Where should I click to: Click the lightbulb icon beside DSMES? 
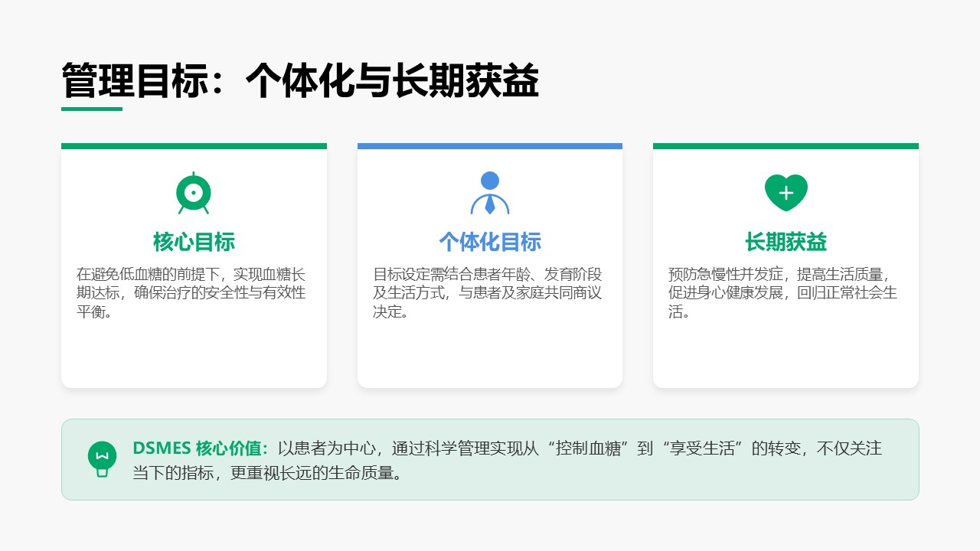(x=102, y=459)
